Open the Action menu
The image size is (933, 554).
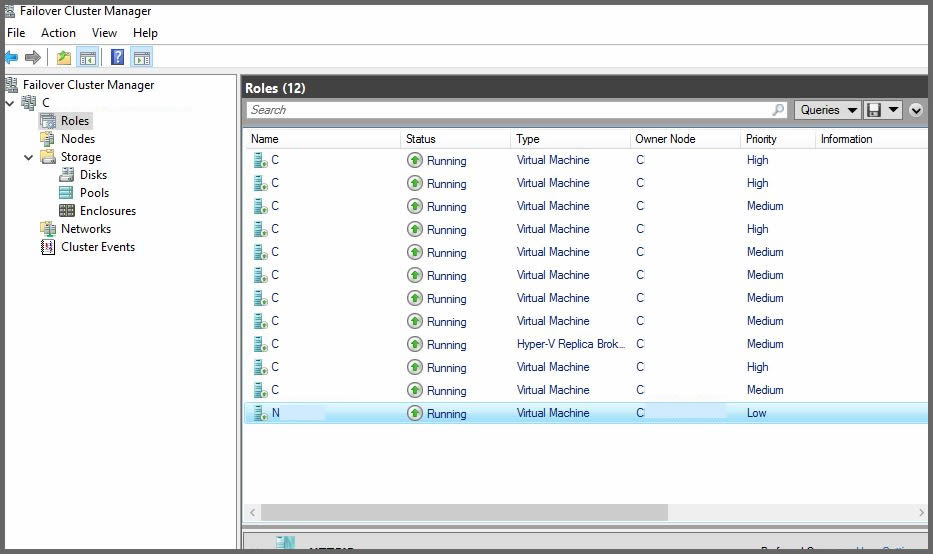coord(58,33)
